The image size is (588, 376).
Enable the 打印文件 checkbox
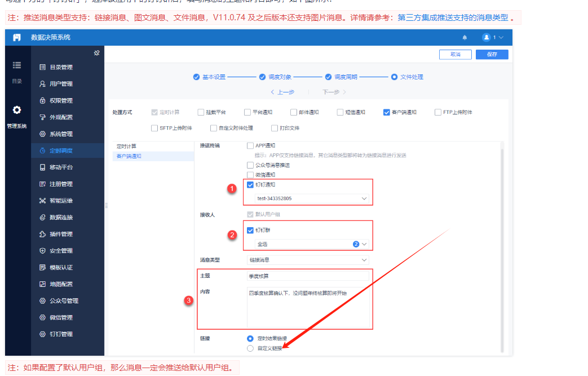274,128
